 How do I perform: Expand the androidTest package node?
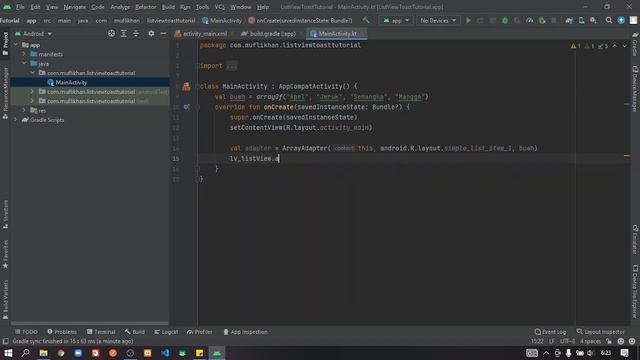[33, 91]
